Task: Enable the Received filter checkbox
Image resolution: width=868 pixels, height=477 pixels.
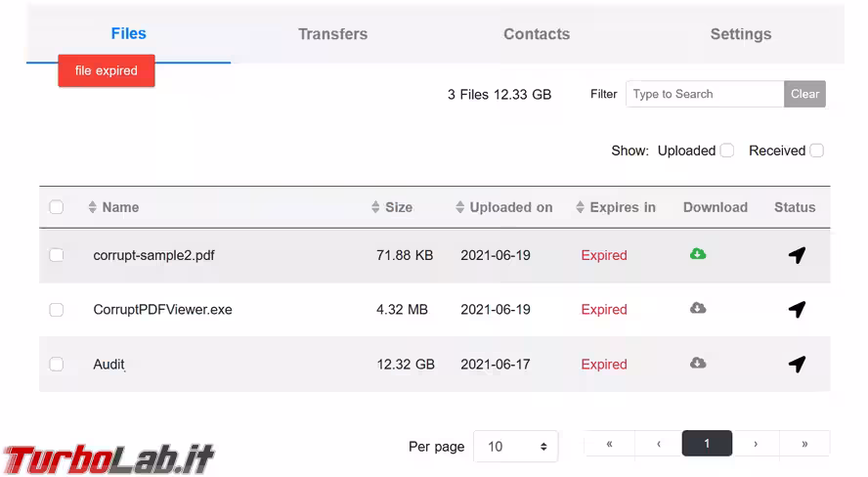Action: pyautogui.click(x=816, y=151)
